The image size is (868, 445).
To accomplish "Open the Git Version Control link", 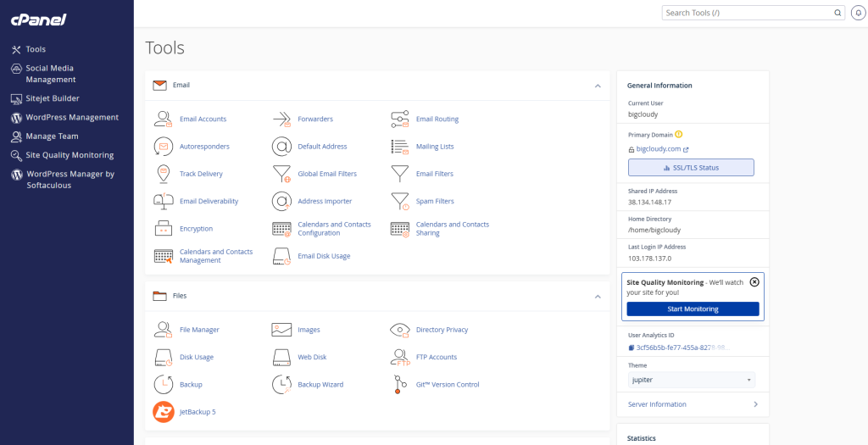I will click(x=448, y=385).
